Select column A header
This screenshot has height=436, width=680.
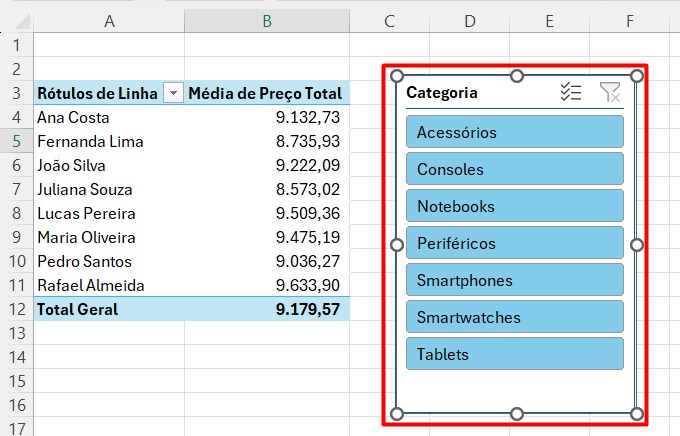point(109,21)
